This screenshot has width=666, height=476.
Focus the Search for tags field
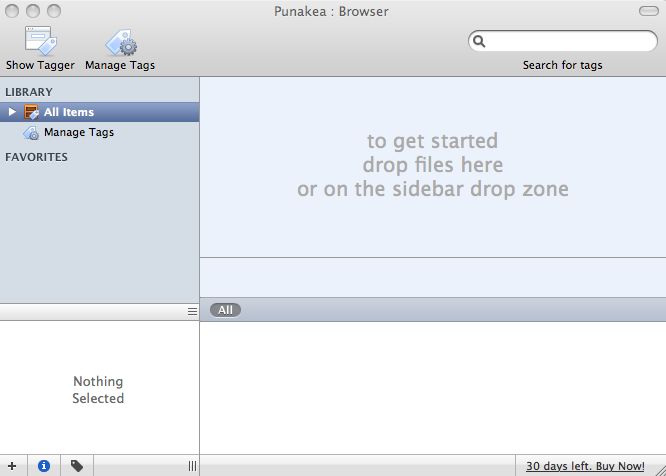[x=563, y=41]
